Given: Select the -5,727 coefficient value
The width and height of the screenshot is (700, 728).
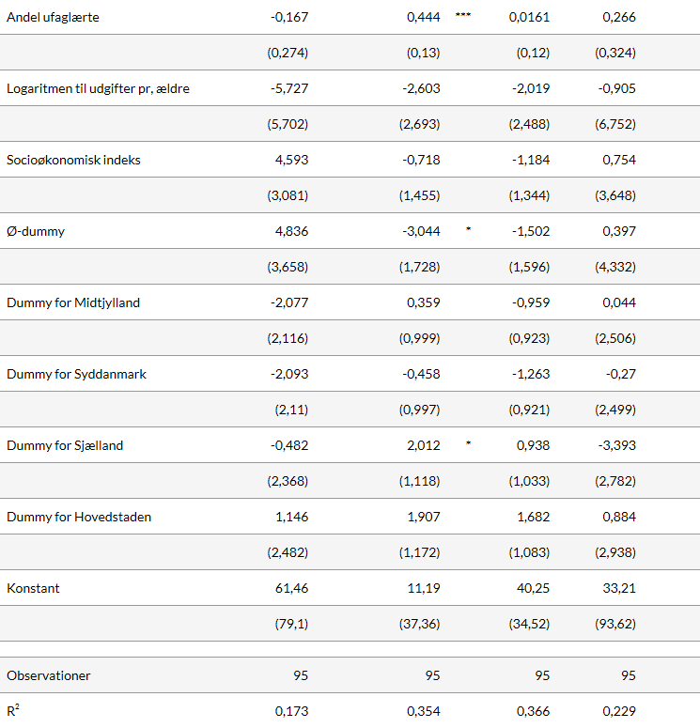Looking at the screenshot, I should 288,88.
